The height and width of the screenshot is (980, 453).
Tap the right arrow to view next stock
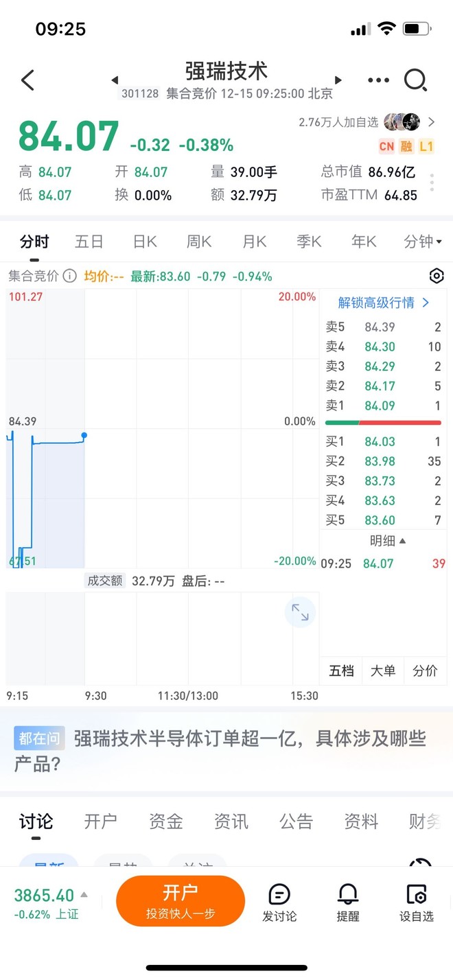pyautogui.click(x=338, y=80)
